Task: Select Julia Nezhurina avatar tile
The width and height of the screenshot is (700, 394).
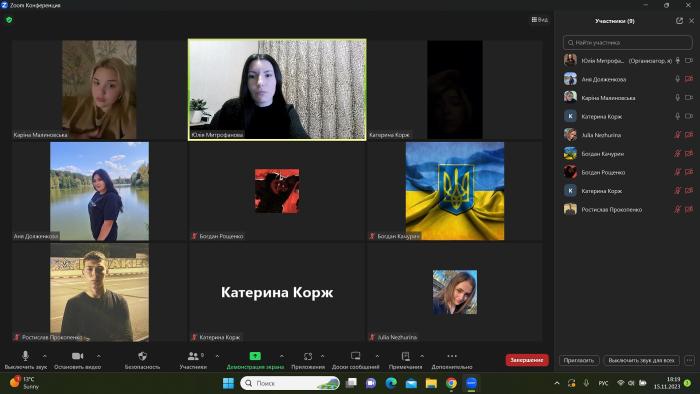Action: (454, 292)
